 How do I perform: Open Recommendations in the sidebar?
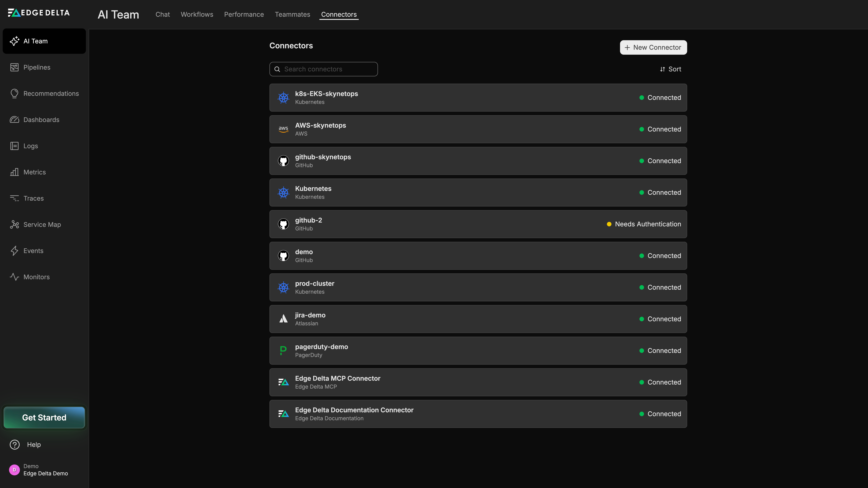pos(44,94)
